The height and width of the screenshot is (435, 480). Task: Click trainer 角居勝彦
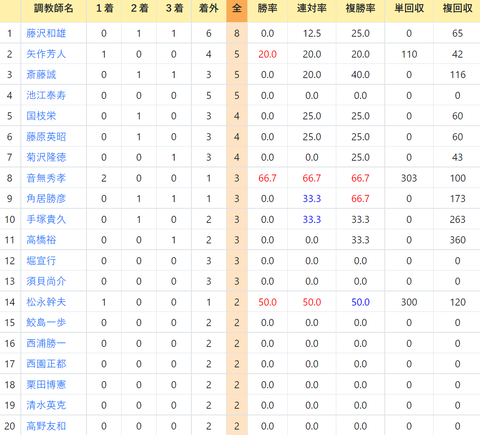[46, 199]
